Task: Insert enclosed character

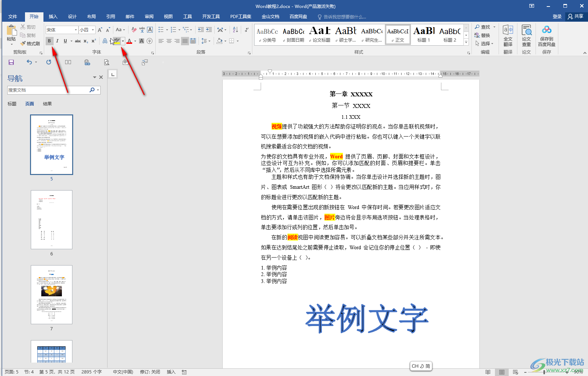Action: tap(150, 41)
